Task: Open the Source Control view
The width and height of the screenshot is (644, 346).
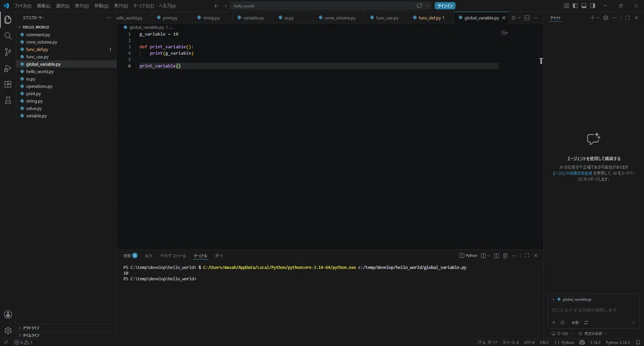Action: pyautogui.click(x=8, y=52)
